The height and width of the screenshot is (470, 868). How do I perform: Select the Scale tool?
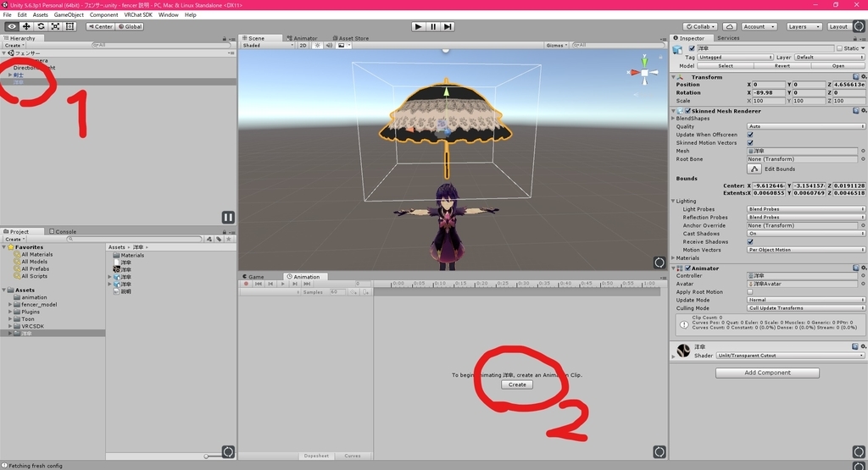(55, 26)
